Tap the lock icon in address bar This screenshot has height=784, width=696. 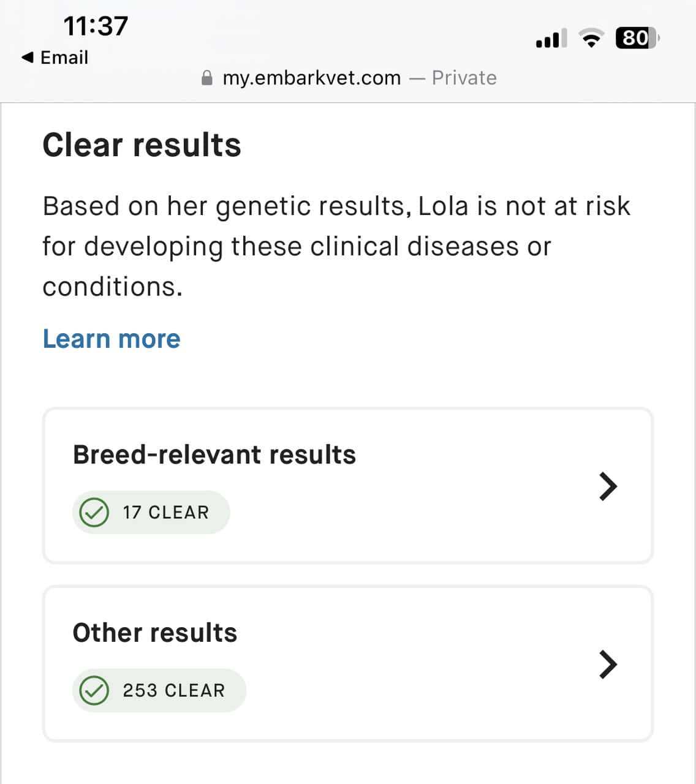(x=207, y=78)
